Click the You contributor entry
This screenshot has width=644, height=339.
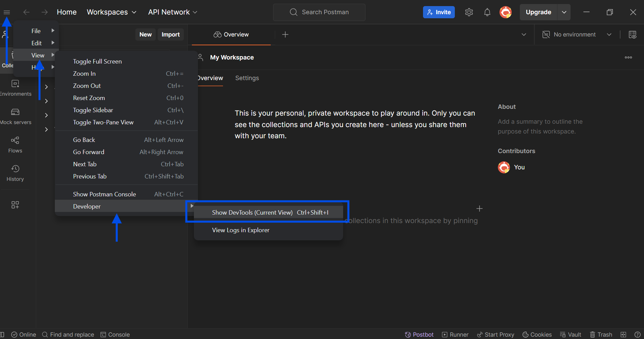point(511,167)
